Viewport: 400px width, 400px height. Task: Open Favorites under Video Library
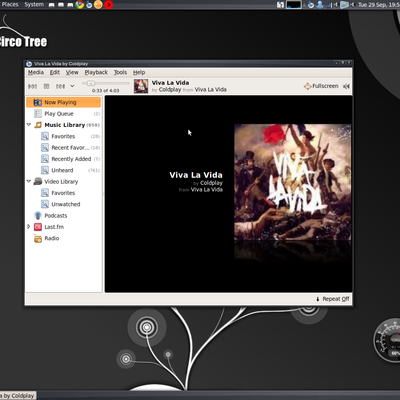coord(63,193)
